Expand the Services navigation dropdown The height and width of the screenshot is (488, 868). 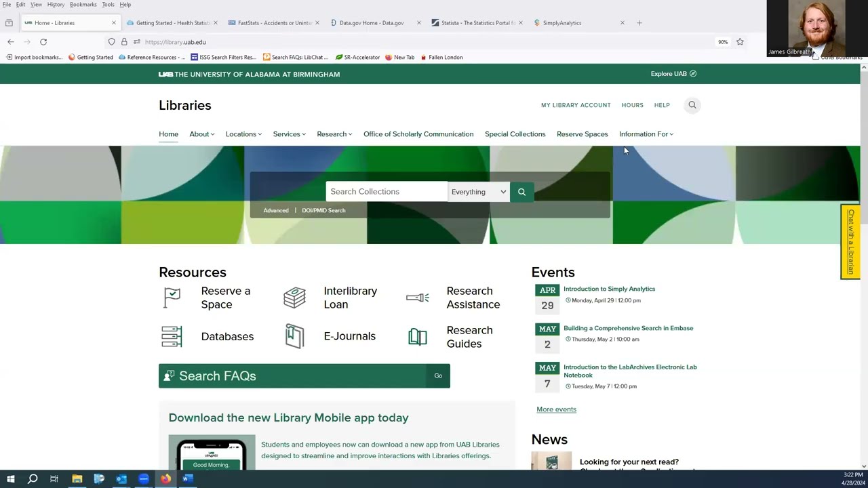click(290, 134)
